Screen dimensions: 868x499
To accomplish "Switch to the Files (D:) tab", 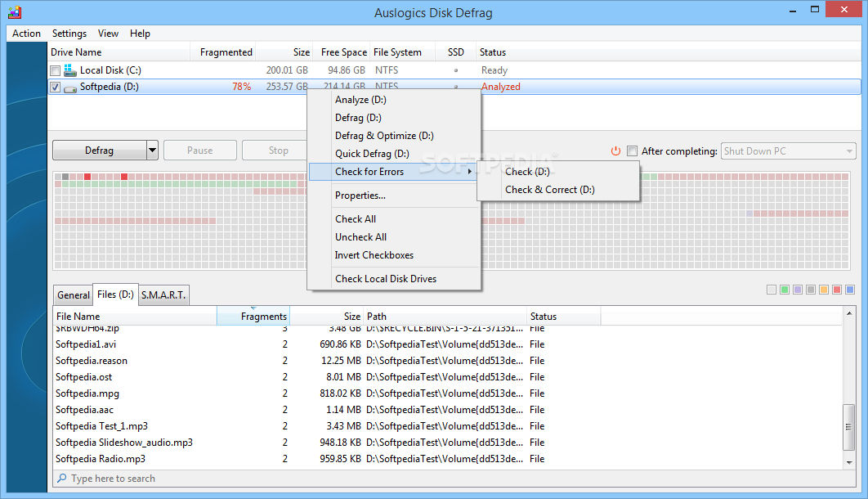I will tap(115, 294).
